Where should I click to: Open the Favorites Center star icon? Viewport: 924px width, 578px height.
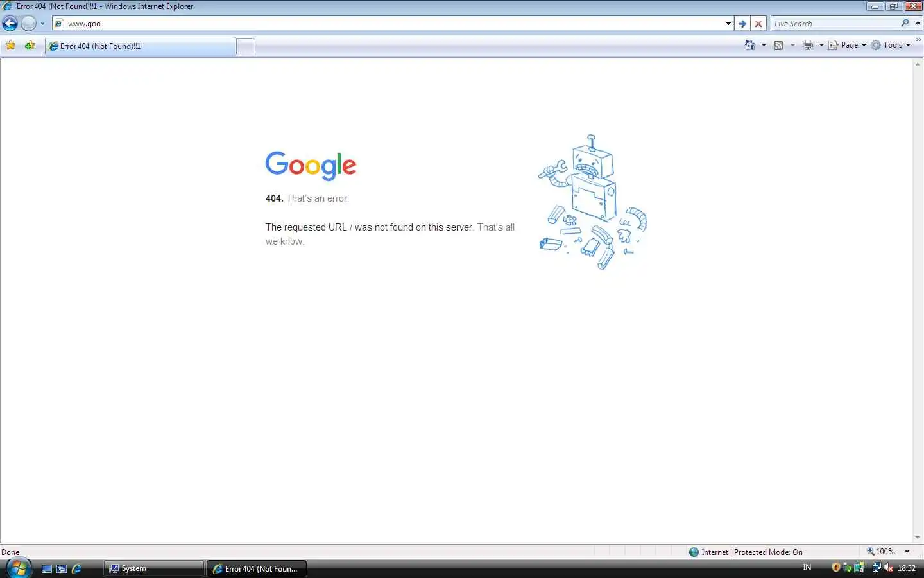click(11, 46)
